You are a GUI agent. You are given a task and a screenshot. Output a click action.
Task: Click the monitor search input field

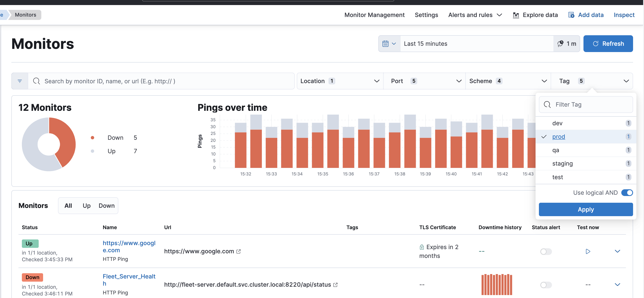point(162,81)
